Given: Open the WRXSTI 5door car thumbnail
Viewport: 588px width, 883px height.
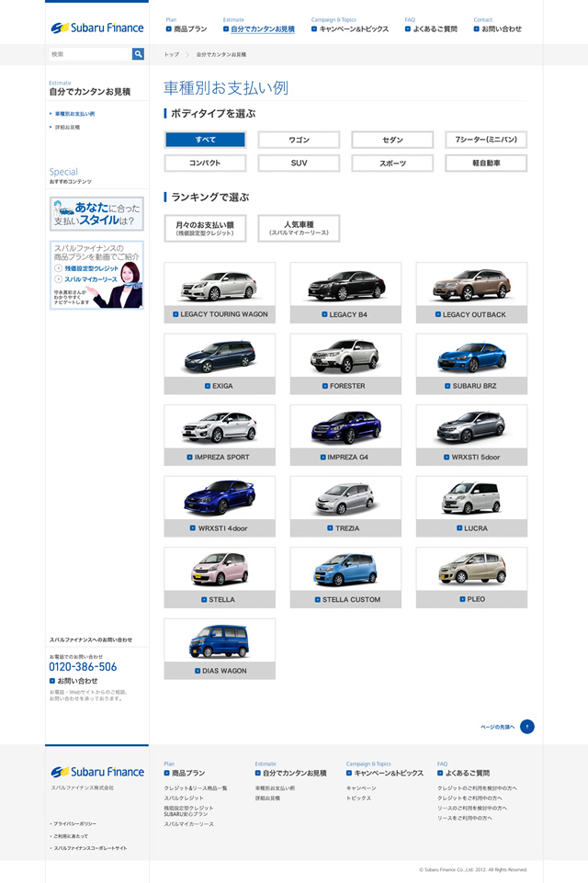Looking at the screenshot, I should (x=472, y=436).
